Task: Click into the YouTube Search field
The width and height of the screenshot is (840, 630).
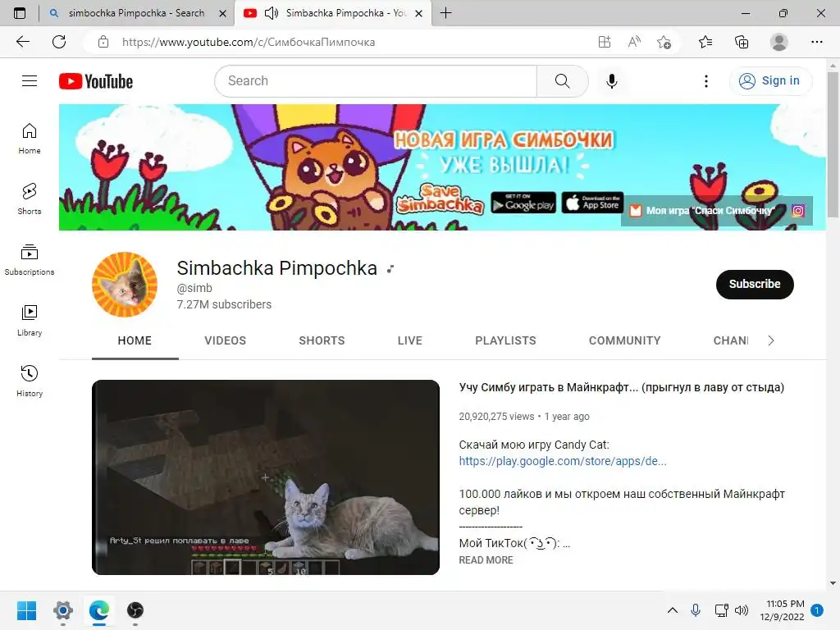Action: (376, 81)
